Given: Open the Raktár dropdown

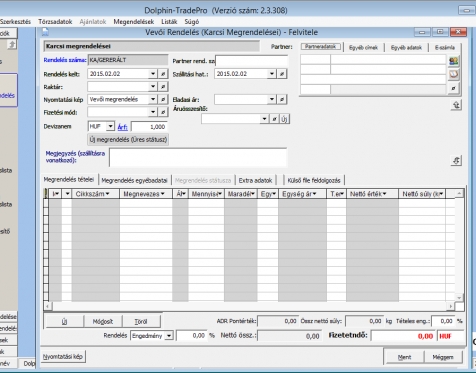Looking at the screenshot, I should (x=153, y=87).
